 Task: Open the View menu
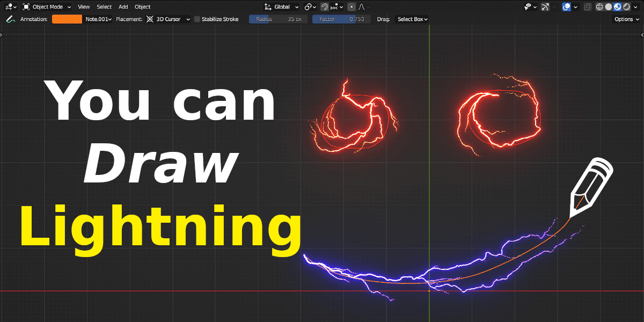(x=84, y=7)
